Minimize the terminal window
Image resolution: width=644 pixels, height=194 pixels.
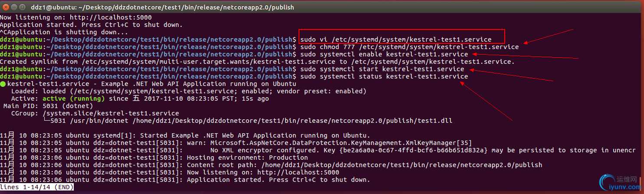(x=14, y=7)
